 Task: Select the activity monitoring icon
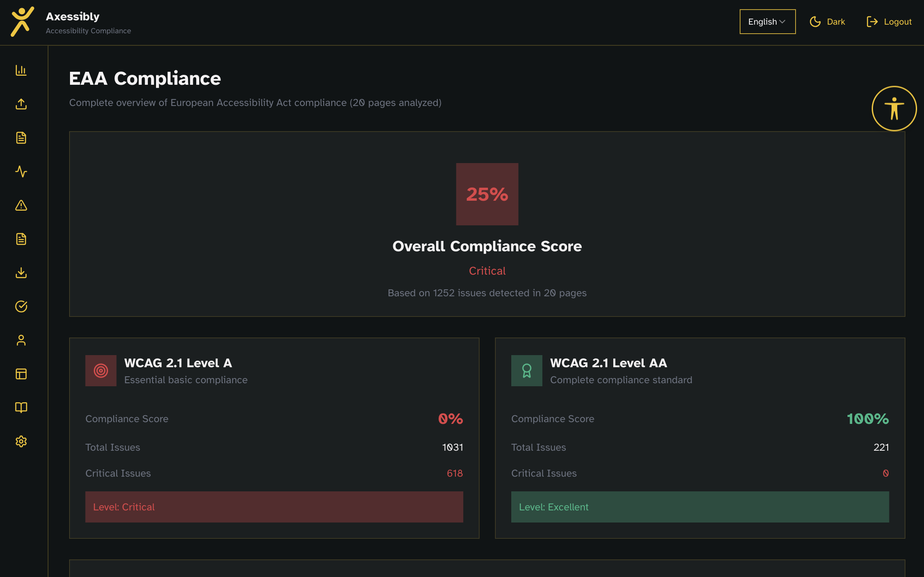21,172
